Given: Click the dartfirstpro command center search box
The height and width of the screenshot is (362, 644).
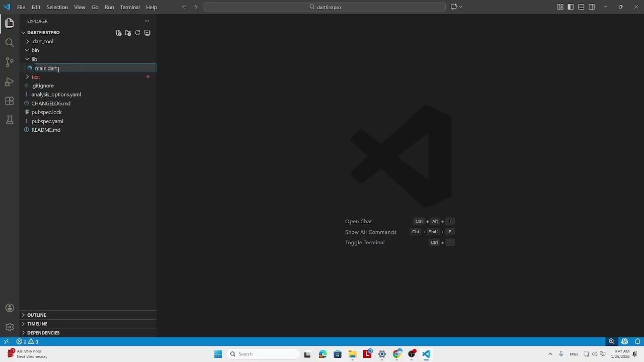Looking at the screenshot, I should [x=325, y=7].
